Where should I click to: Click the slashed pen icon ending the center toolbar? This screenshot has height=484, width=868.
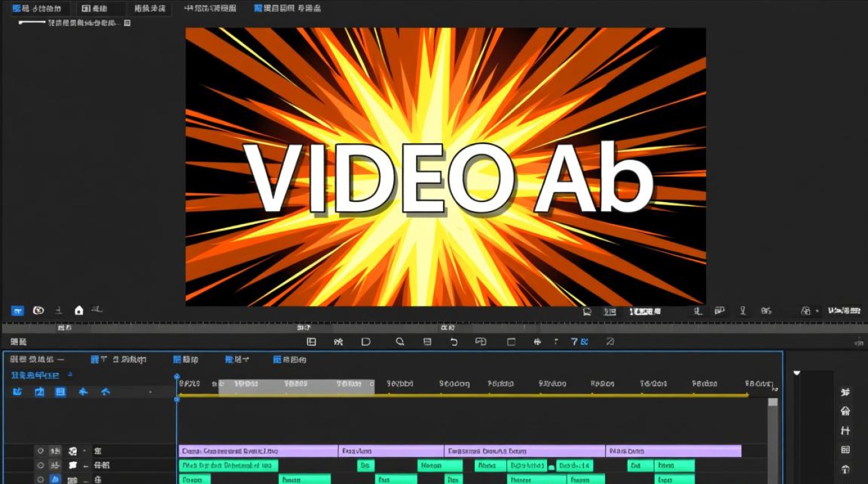610,342
